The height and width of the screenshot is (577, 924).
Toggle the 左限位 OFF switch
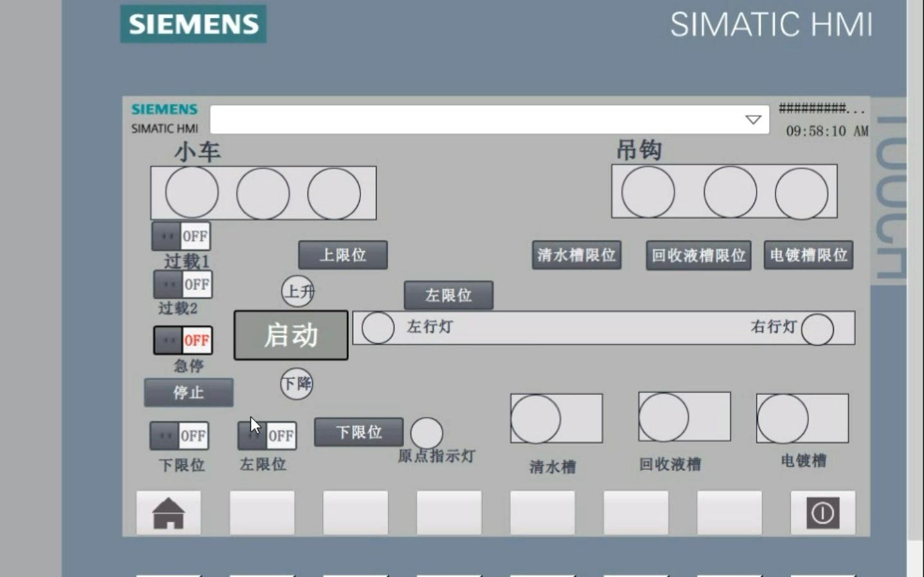pyautogui.click(x=267, y=435)
